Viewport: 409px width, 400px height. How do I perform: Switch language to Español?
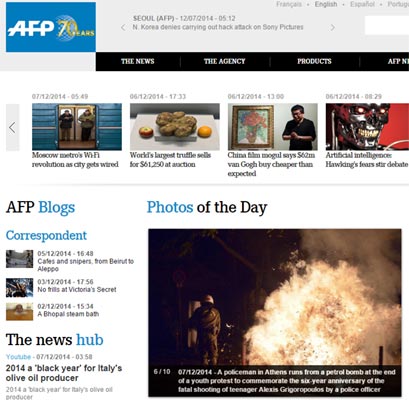[362, 4]
